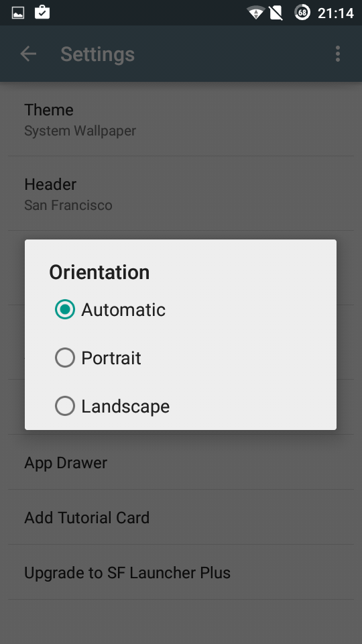Select the Landscape orientation radio button
This screenshot has height=644, width=362.
point(65,407)
